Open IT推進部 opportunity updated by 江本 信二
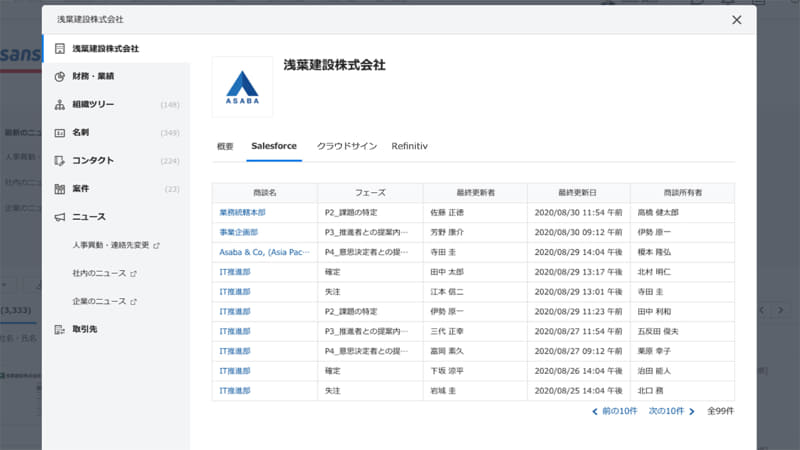Viewport: 800px width, 450px height. (x=235, y=292)
